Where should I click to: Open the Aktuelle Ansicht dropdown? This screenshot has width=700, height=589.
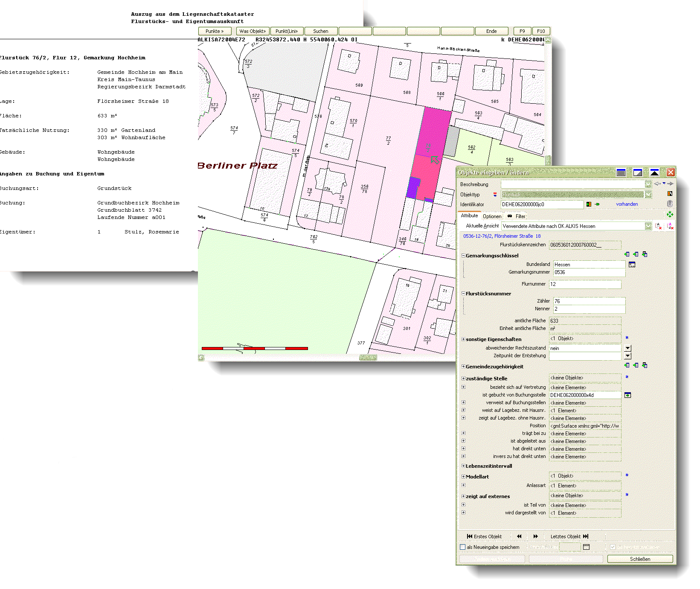[648, 226]
